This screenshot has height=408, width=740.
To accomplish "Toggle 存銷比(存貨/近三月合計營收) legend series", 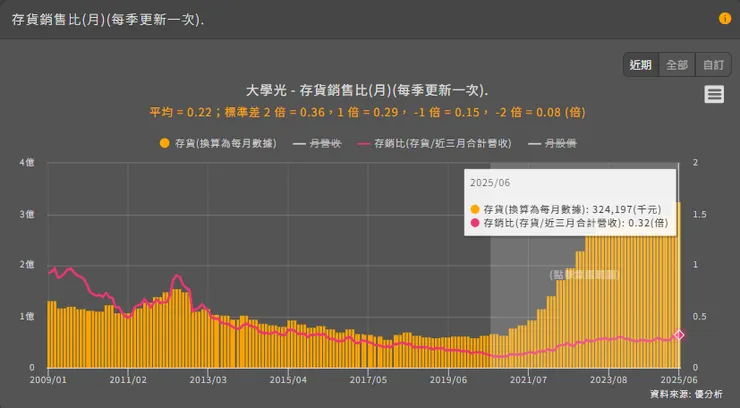I will point(435,143).
